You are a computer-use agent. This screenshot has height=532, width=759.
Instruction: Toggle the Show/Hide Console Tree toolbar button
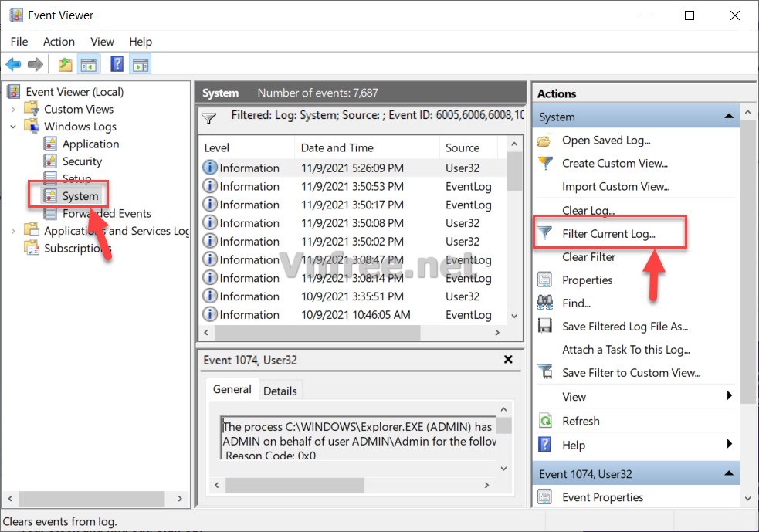(x=90, y=64)
